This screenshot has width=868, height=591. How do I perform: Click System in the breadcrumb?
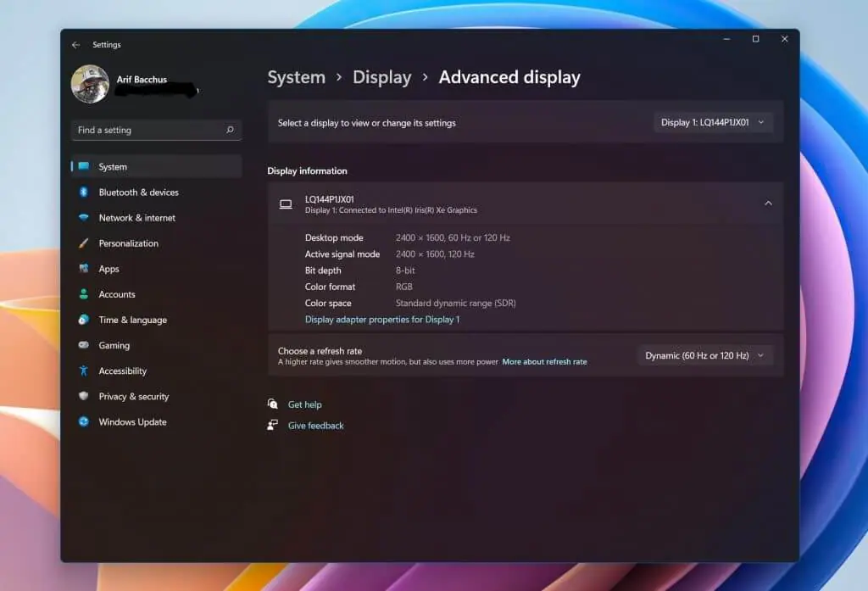click(296, 77)
